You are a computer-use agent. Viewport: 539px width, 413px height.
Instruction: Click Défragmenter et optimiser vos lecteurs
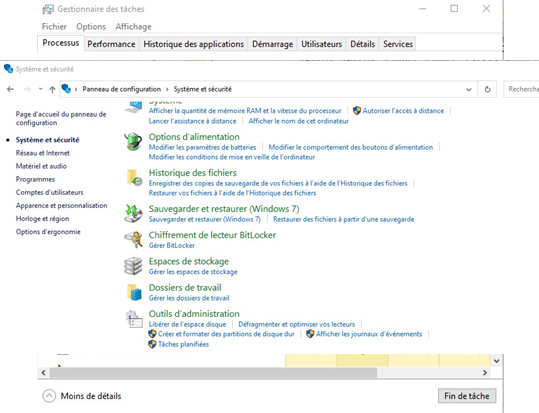coord(296,324)
